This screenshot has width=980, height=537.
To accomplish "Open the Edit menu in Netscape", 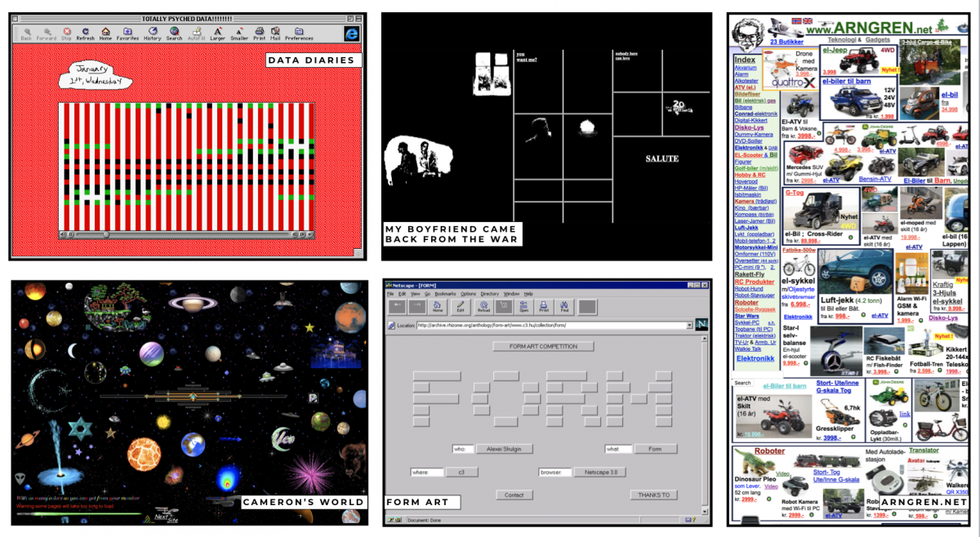I will pyautogui.click(x=401, y=294).
